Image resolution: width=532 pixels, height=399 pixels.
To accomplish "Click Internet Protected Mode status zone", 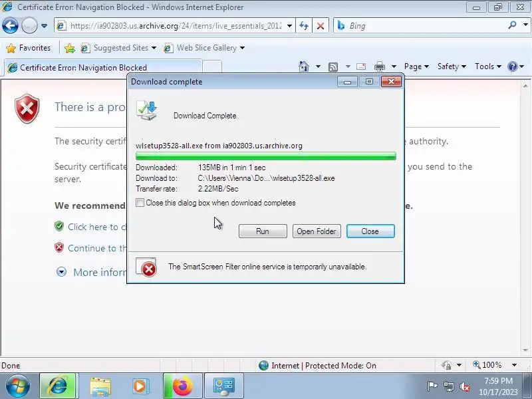I will pos(317,365).
